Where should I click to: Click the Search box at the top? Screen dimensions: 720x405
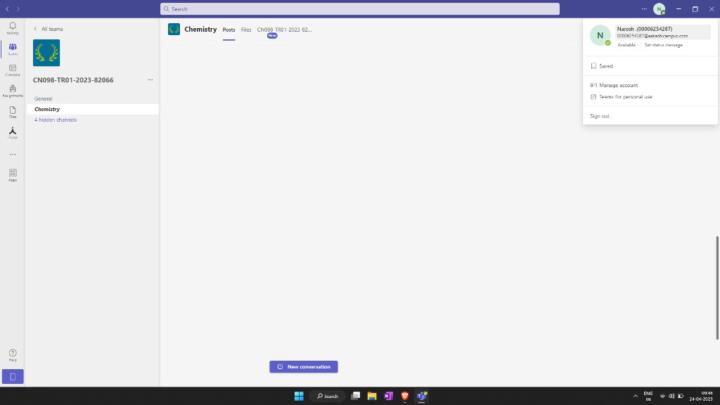point(360,9)
